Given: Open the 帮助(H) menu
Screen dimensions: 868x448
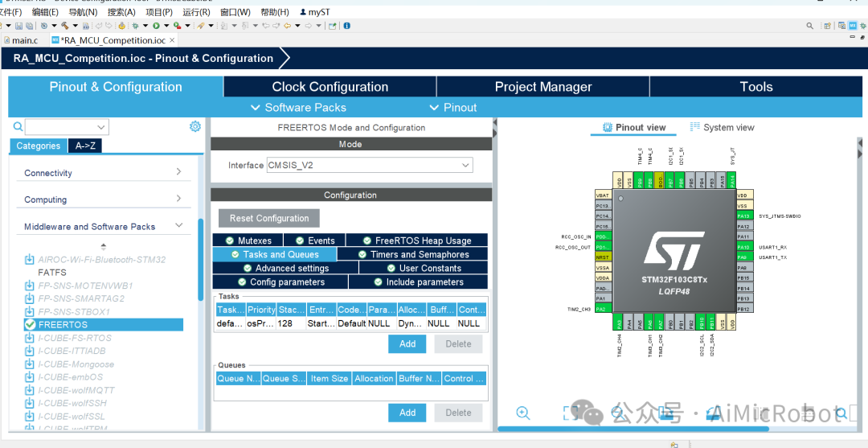Looking at the screenshot, I should 275,11.
